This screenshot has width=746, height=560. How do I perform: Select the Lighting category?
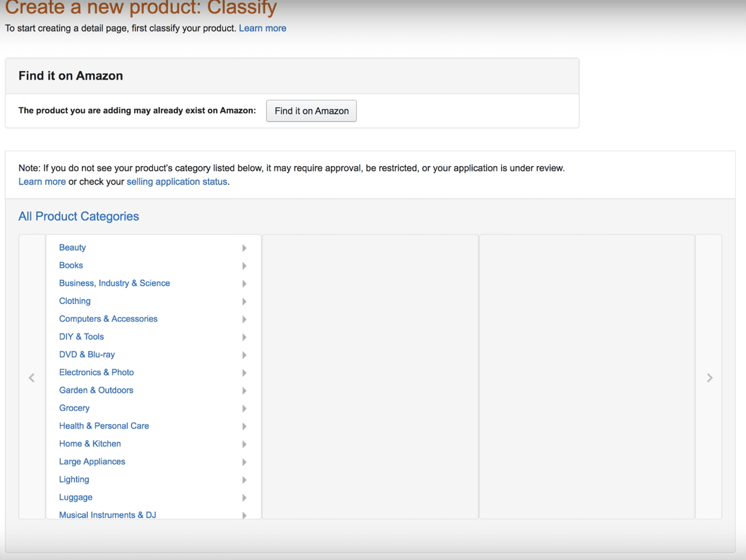[x=74, y=480]
